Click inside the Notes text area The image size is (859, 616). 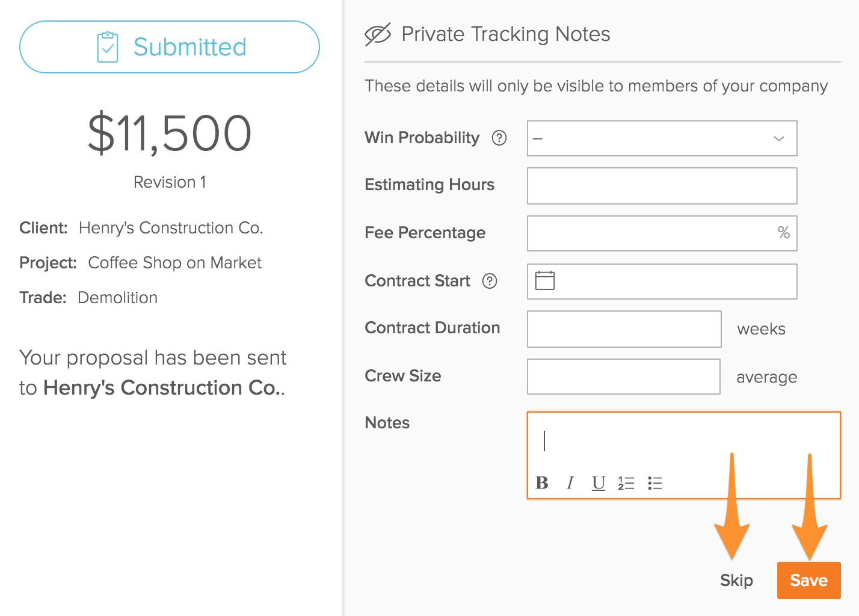(x=683, y=441)
